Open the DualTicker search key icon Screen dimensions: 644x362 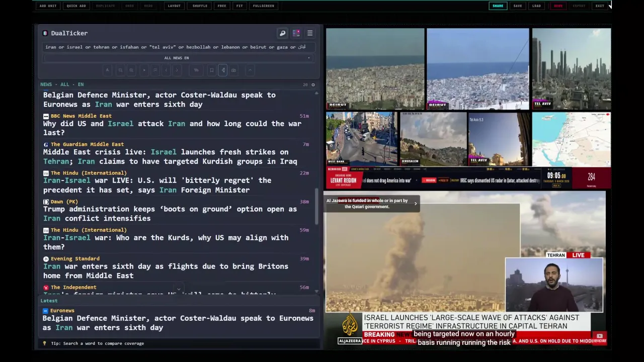click(x=282, y=33)
